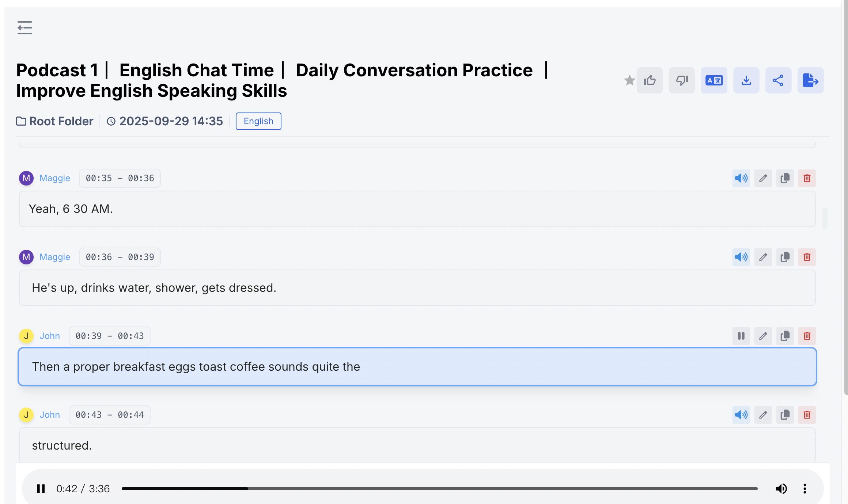
Task: Seek on the audio progress bar
Action: point(439,489)
